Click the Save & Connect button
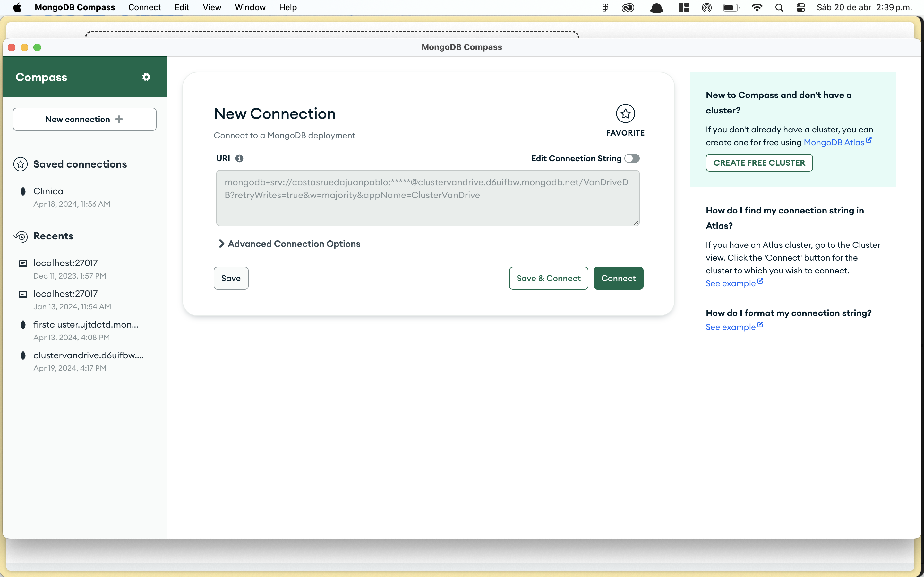The image size is (924, 577). pyautogui.click(x=548, y=278)
